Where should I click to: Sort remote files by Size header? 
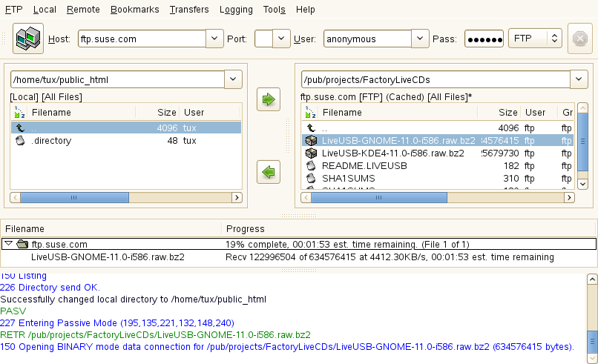(x=499, y=113)
